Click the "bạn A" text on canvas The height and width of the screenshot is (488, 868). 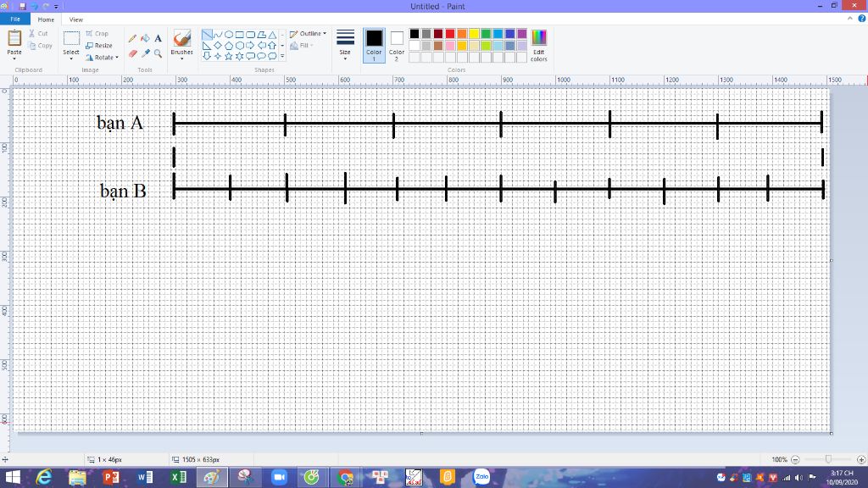click(x=120, y=122)
